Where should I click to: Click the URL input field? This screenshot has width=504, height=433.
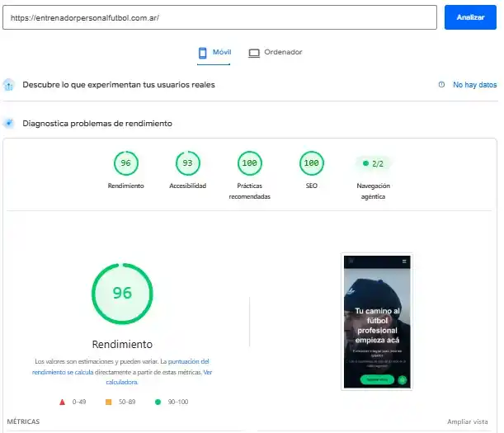(219, 17)
